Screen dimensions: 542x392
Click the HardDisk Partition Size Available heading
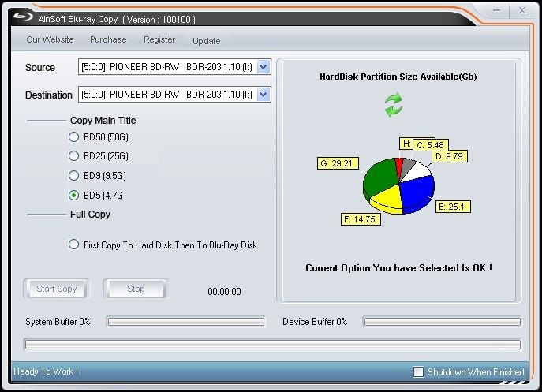click(x=398, y=77)
